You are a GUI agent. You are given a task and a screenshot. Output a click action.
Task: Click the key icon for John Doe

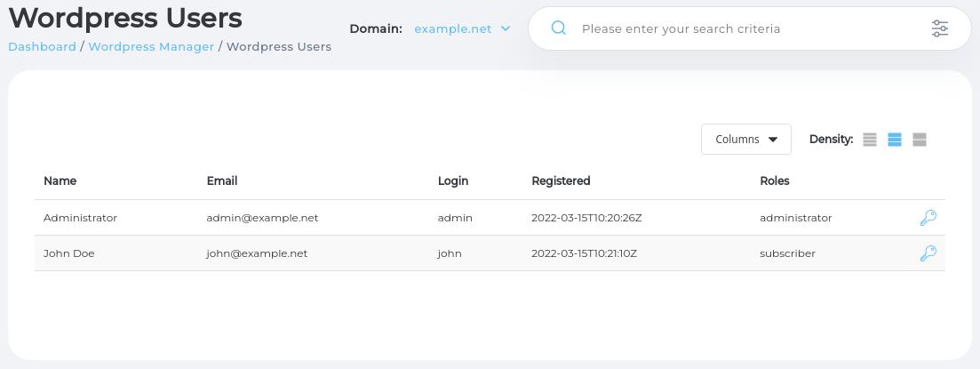[928, 253]
